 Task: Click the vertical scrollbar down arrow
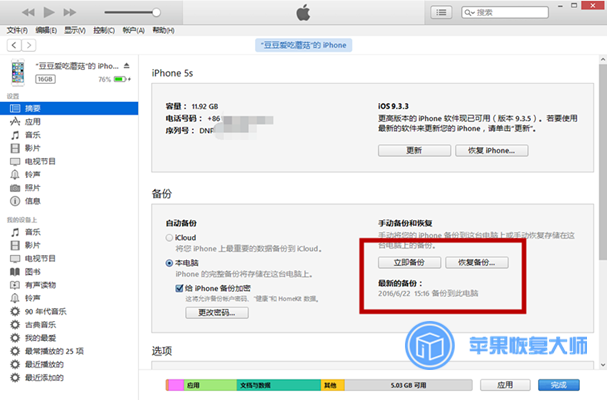(x=603, y=364)
